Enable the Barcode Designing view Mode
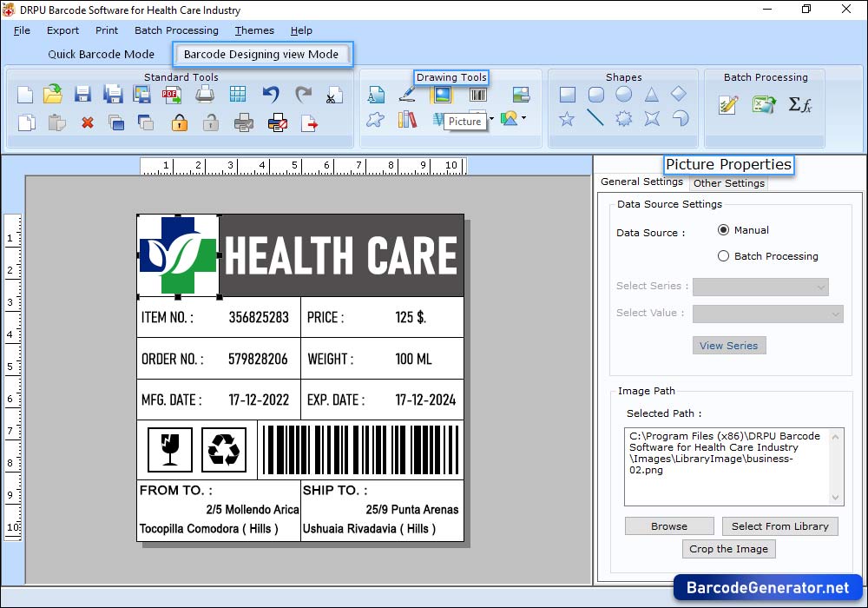868x608 pixels. click(262, 54)
